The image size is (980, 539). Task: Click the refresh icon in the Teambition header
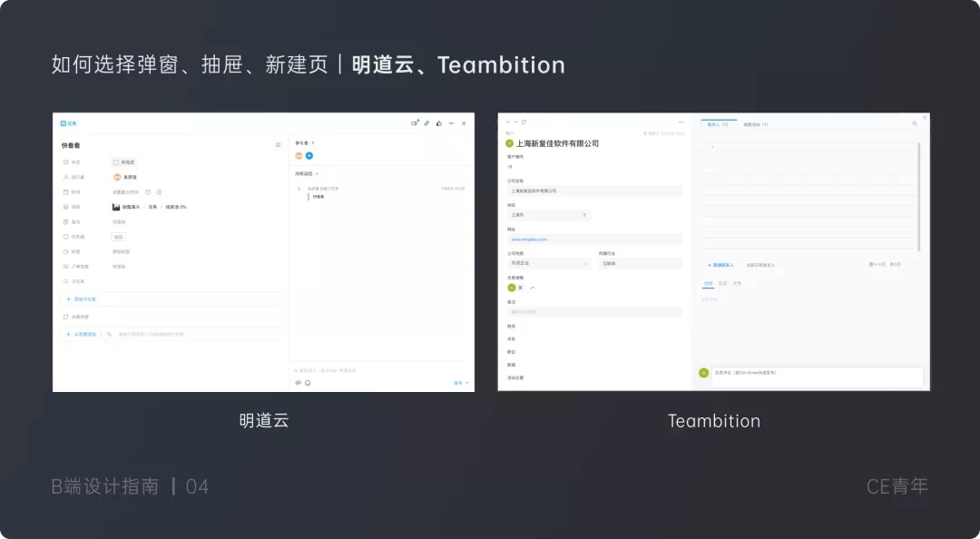(523, 121)
